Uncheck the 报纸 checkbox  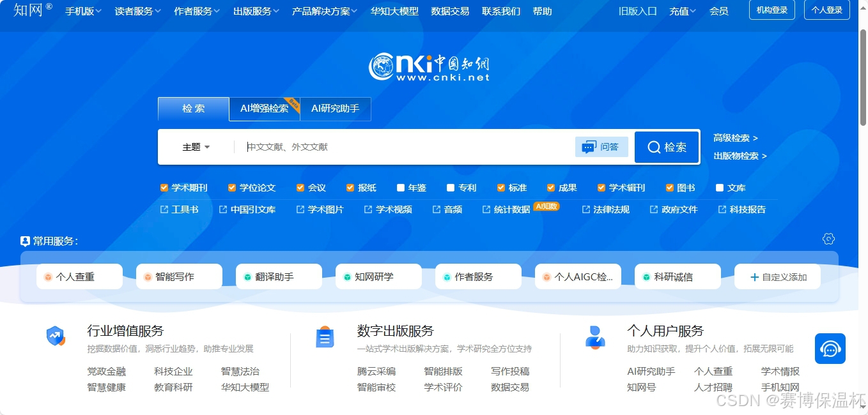[x=350, y=188]
